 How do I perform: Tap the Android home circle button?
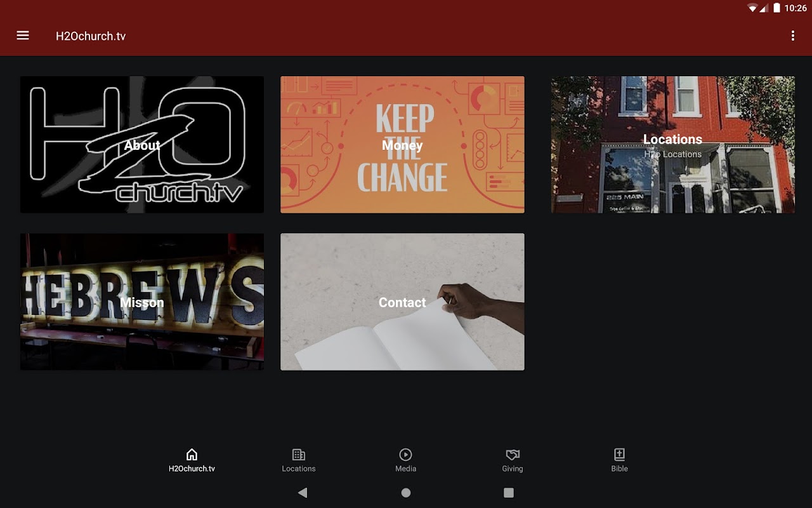click(x=406, y=493)
